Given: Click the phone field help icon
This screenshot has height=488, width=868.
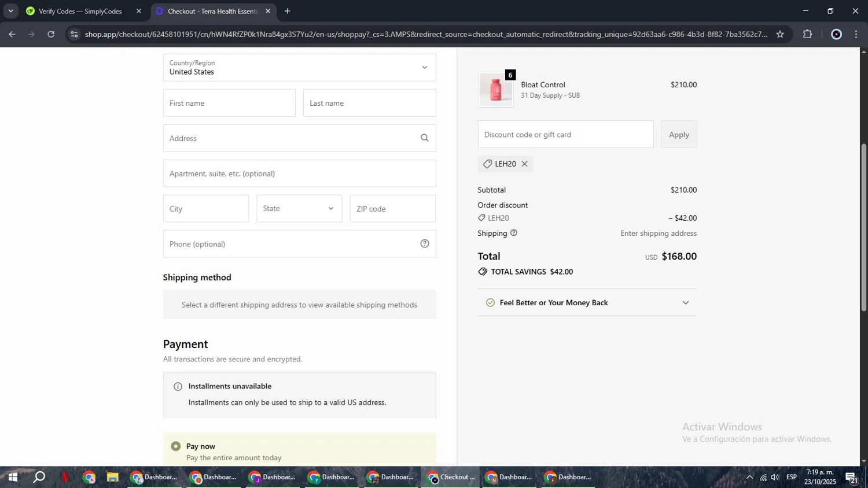Looking at the screenshot, I should (x=425, y=243).
